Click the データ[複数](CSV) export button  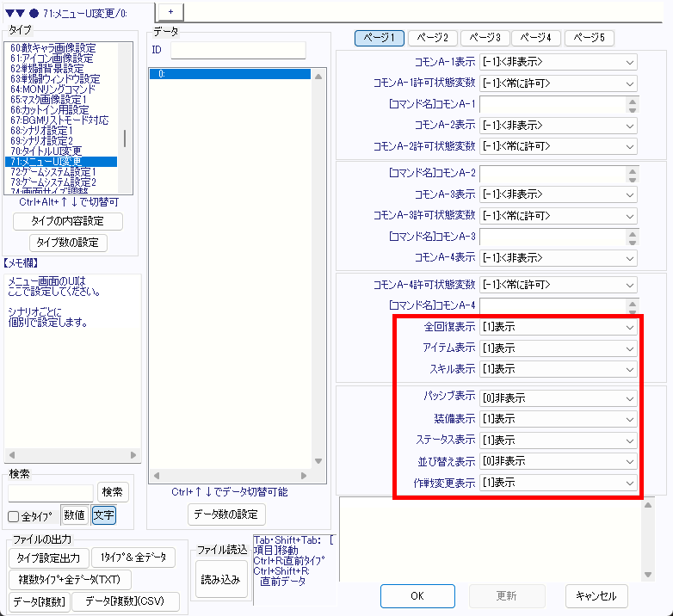click(126, 601)
